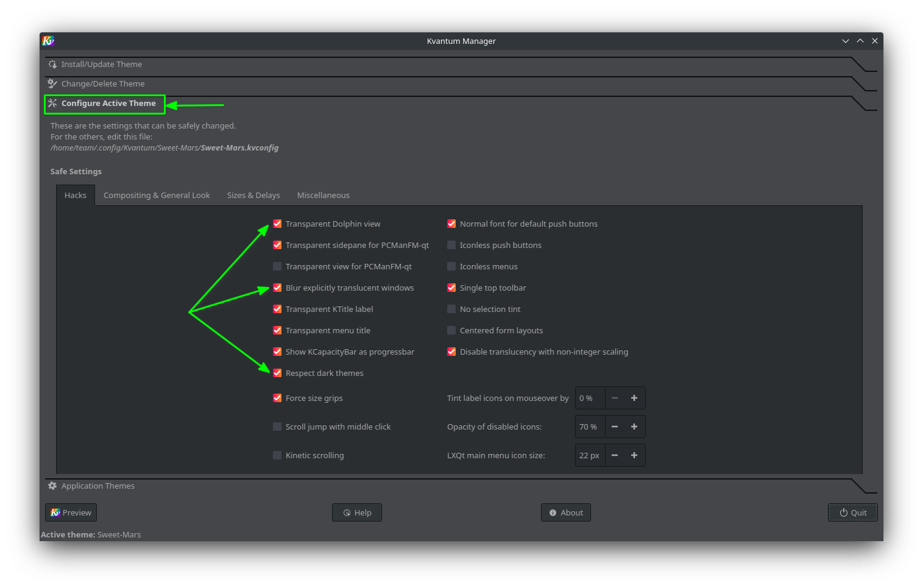Check Centered form layouts

coord(451,330)
